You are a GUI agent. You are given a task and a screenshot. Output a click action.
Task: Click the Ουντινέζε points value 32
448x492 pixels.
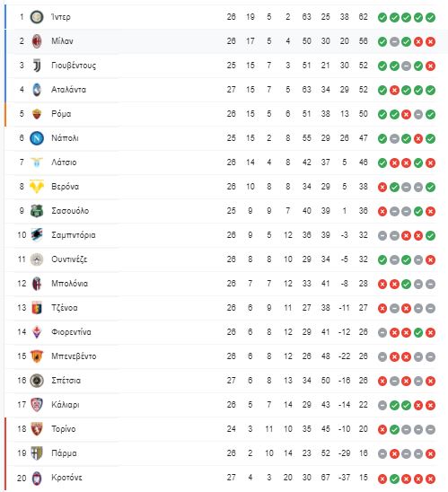tap(364, 259)
